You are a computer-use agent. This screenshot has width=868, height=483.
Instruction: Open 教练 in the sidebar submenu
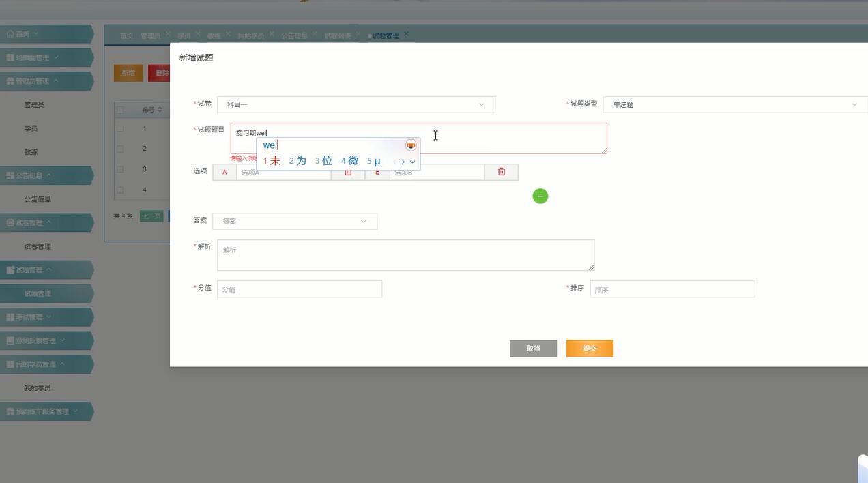pyautogui.click(x=31, y=152)
